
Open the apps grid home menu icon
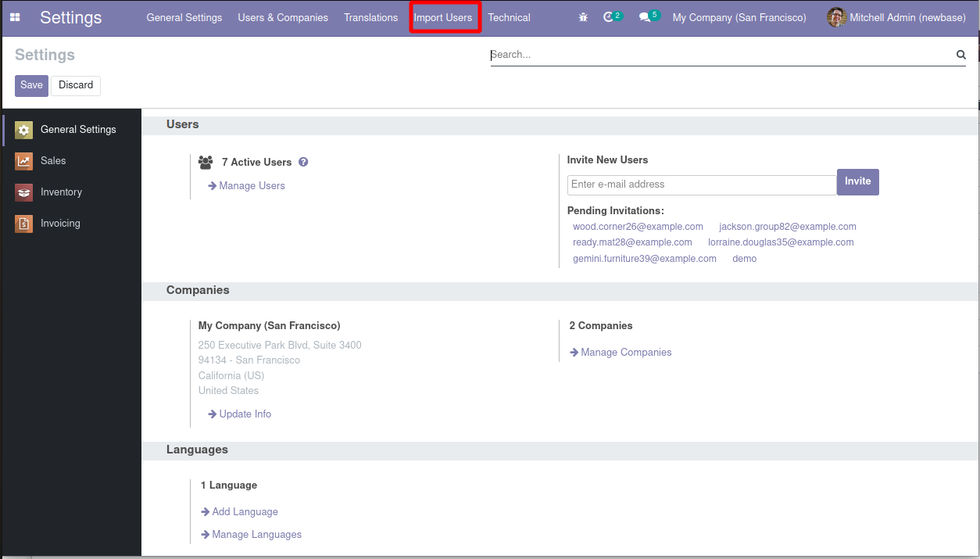15,17
